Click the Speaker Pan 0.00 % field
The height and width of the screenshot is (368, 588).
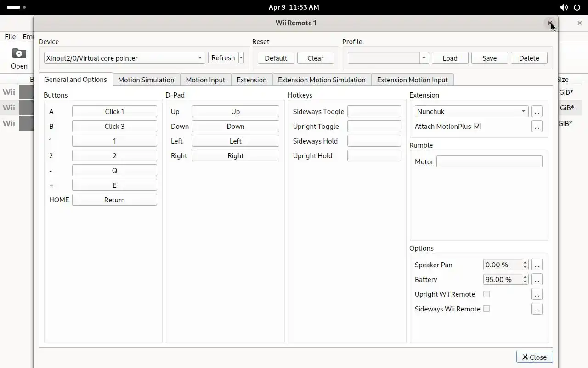[503, 264]
